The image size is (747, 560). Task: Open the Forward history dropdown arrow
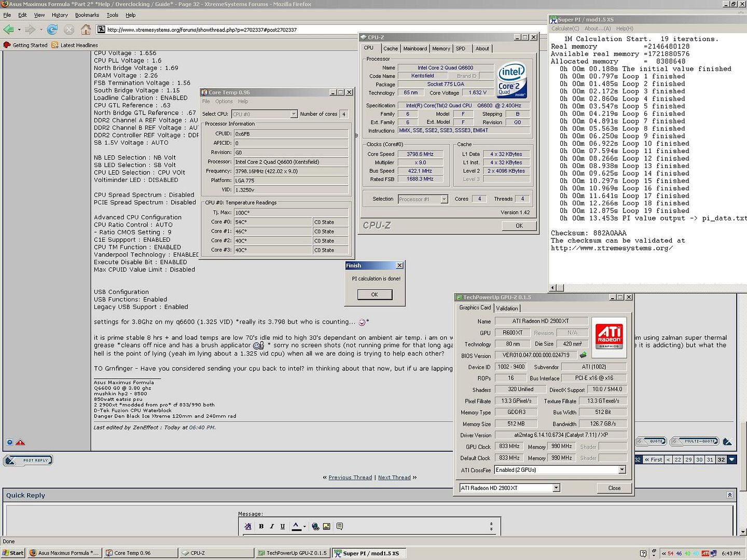pos(41,30)
